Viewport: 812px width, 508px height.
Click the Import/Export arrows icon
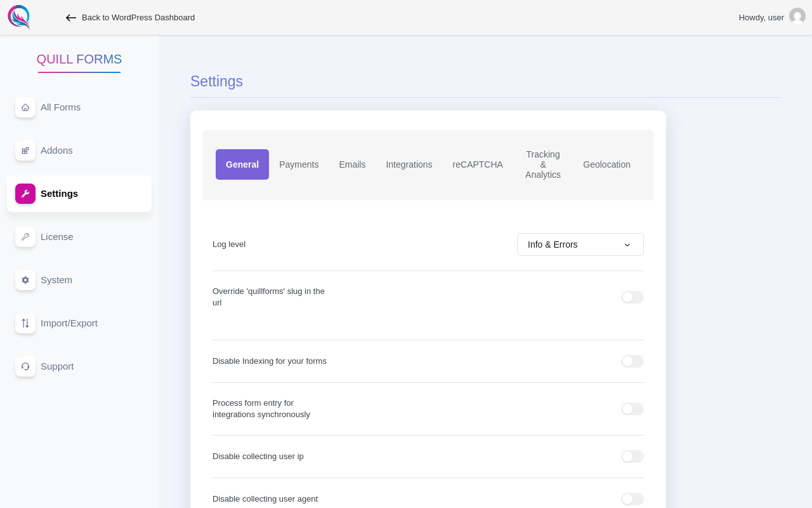point(25,323)
